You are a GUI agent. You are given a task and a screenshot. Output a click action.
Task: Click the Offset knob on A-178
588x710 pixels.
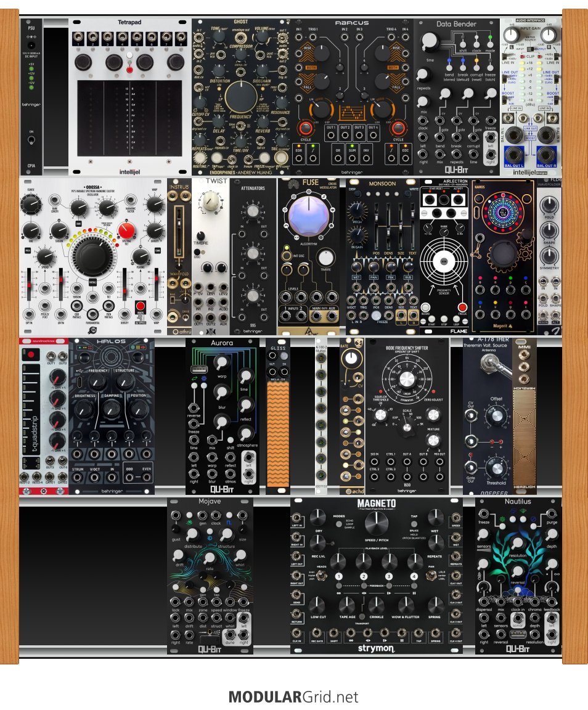point(496,415)
